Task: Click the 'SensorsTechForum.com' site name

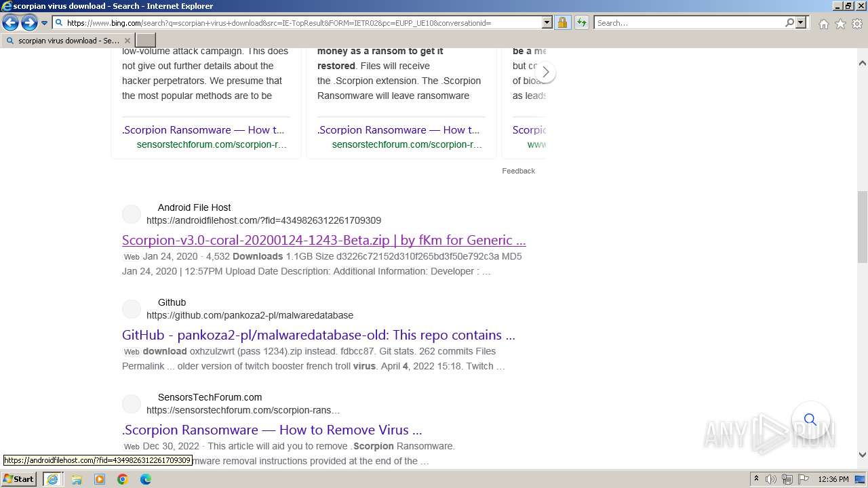Action: [x=210, y=397]
